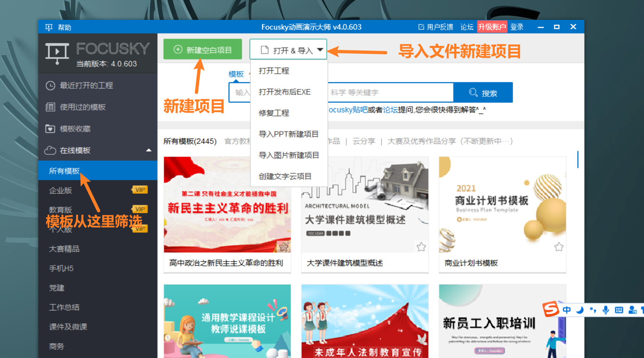This screenshot has width=644, height=358.
Task: Select 打开发布后EXE menu entry
Action: tap(285, 92)
